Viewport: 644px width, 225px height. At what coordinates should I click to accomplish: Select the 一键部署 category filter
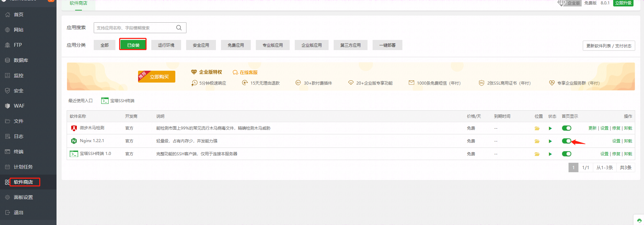coord(387,45)
